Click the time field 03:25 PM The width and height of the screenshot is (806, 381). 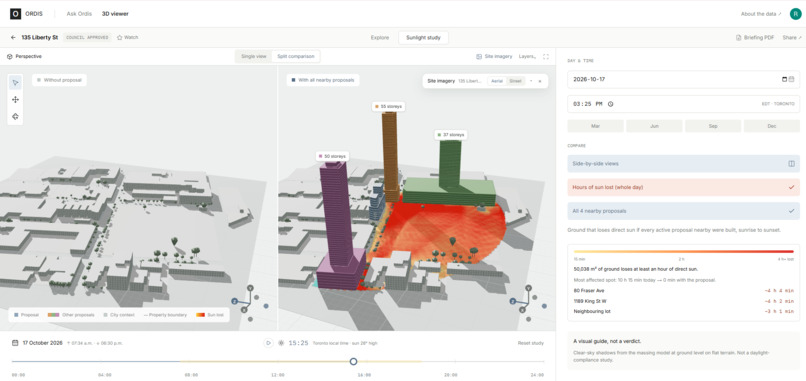click(x=683, y=104)
